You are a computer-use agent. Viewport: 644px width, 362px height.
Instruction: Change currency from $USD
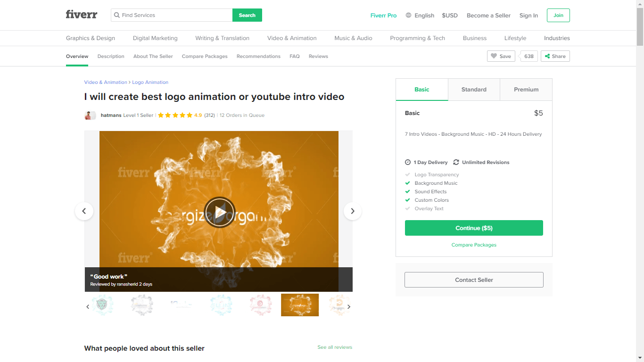pyautogui.click(x=450, y=16)
